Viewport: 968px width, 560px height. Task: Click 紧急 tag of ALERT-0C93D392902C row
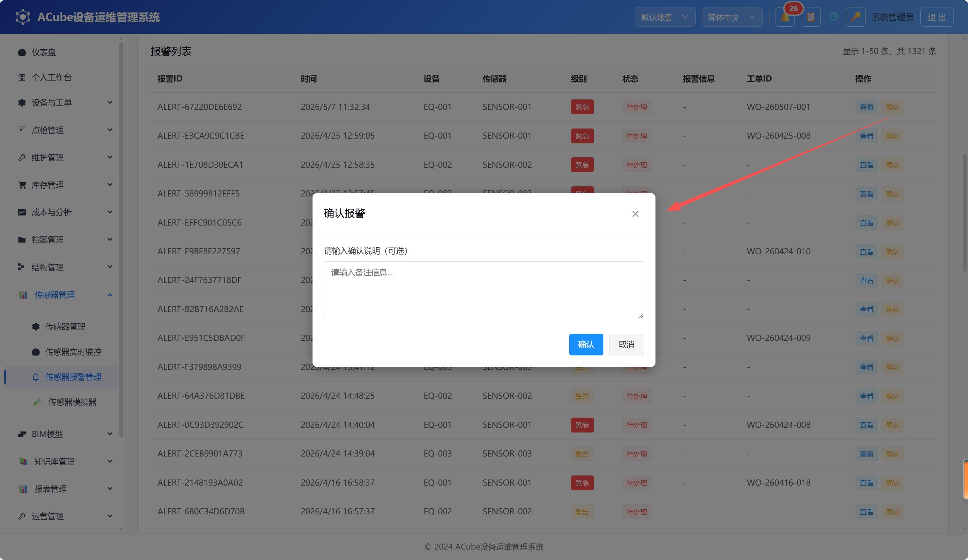(582, 425)
